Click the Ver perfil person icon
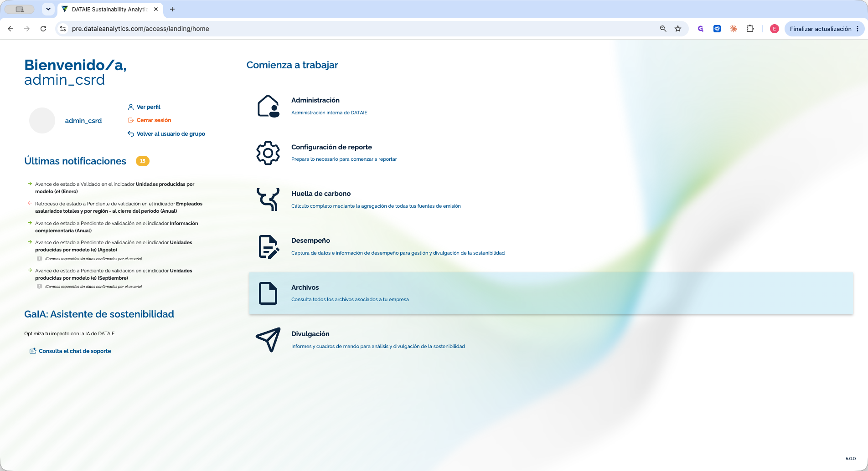This screenshot has width=868, height=471. [x=131, y=107]
